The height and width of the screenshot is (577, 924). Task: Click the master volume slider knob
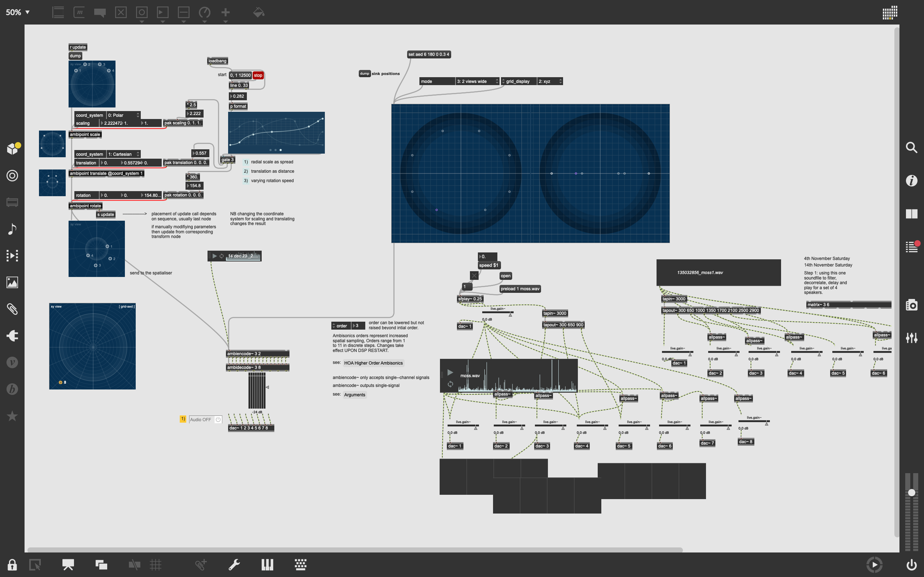point(911,493)
